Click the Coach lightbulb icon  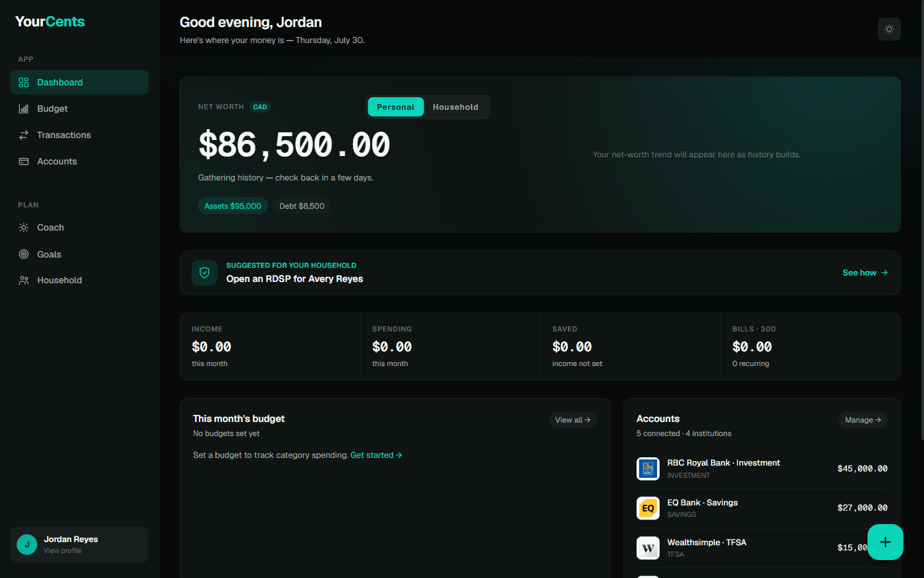pos(24,227)
